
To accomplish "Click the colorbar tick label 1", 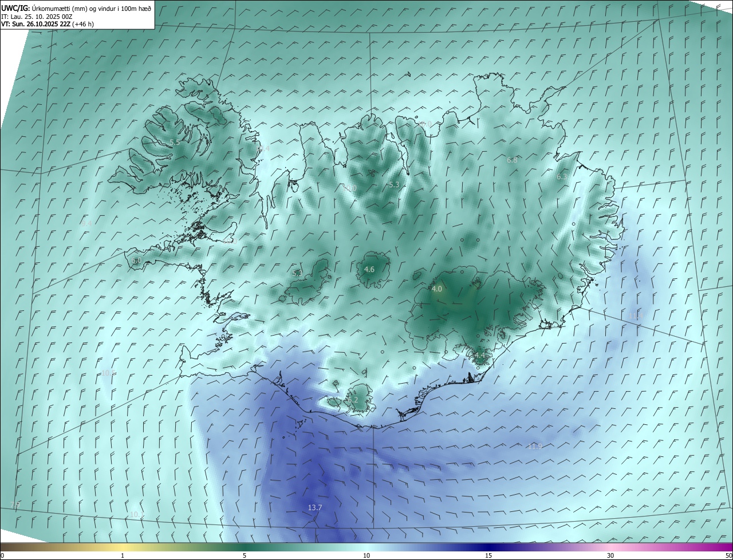I will tap(123, 555).
